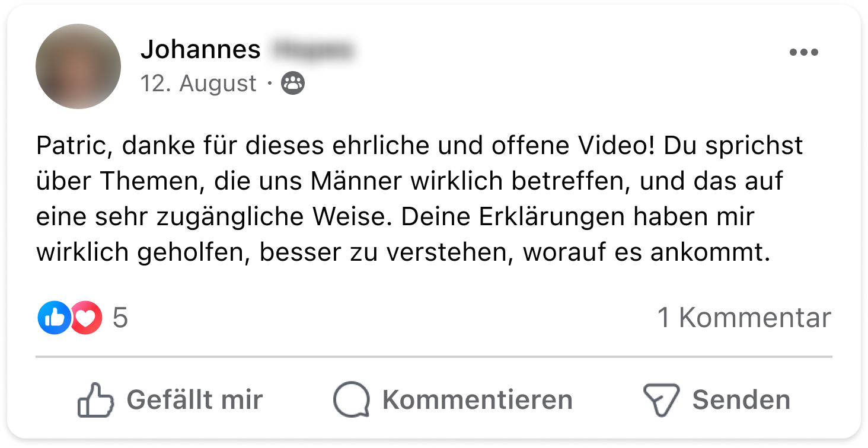This screenshot has width=868, height=448.
Task: Open the three-dot post options menu
Action: point(803,52)
